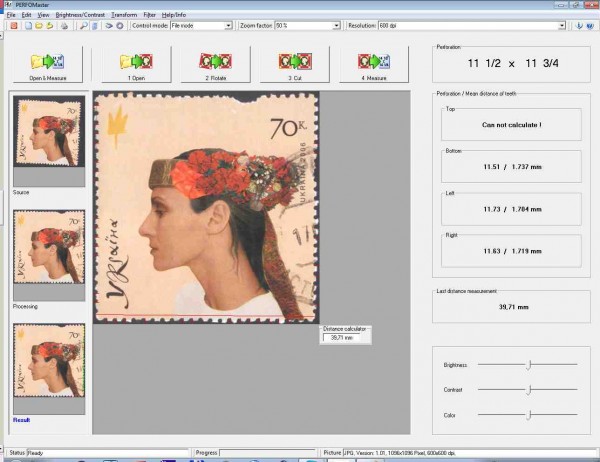This screenshot has height=462, width=600.
Task: Click the Top 'Can not calculate !' text
Action: [x=512, y=125]
